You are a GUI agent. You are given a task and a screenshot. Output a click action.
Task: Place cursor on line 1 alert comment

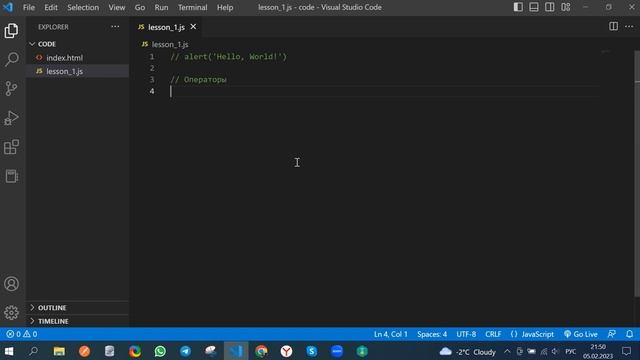(229, 57)
